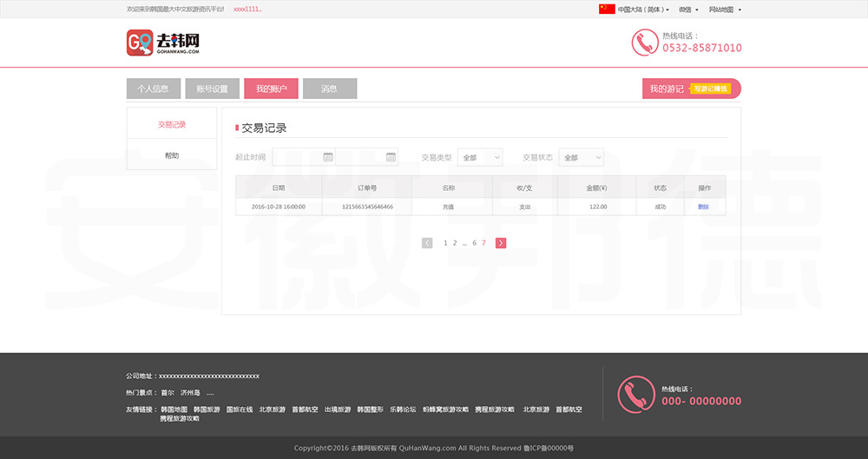Switch to the 个人信息 tab
Image resolution: width=868 pixels, height=459 pixels.
point(153,89)
